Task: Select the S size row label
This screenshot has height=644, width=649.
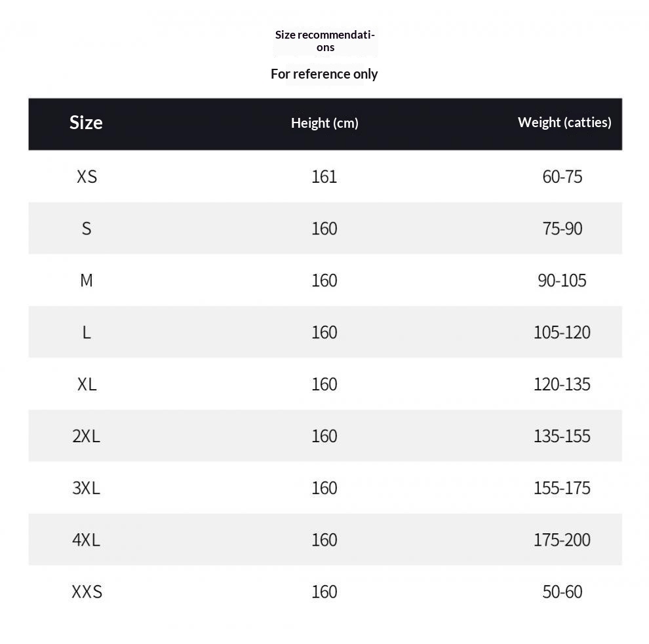Action: tap(87, 229)
